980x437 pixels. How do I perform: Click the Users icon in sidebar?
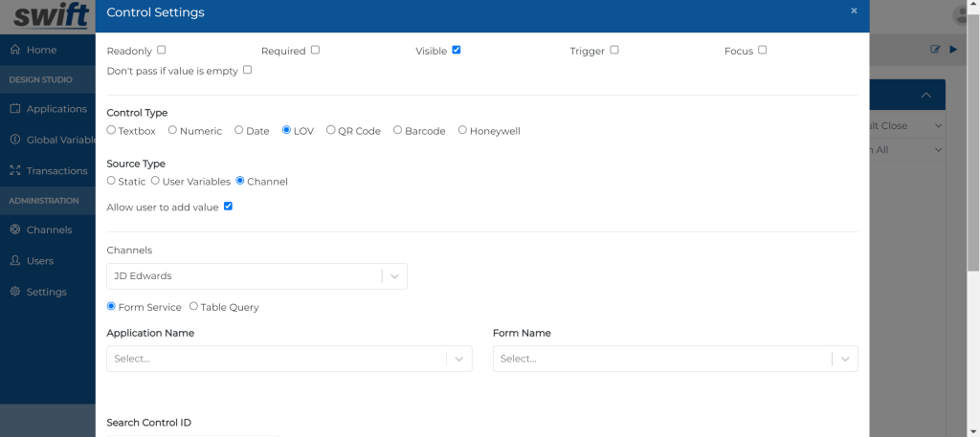pyautogui.click(x=15, y=261)
